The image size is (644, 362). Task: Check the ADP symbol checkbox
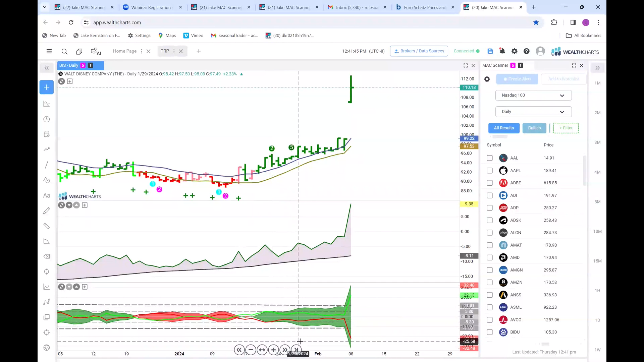pos(490,208)
